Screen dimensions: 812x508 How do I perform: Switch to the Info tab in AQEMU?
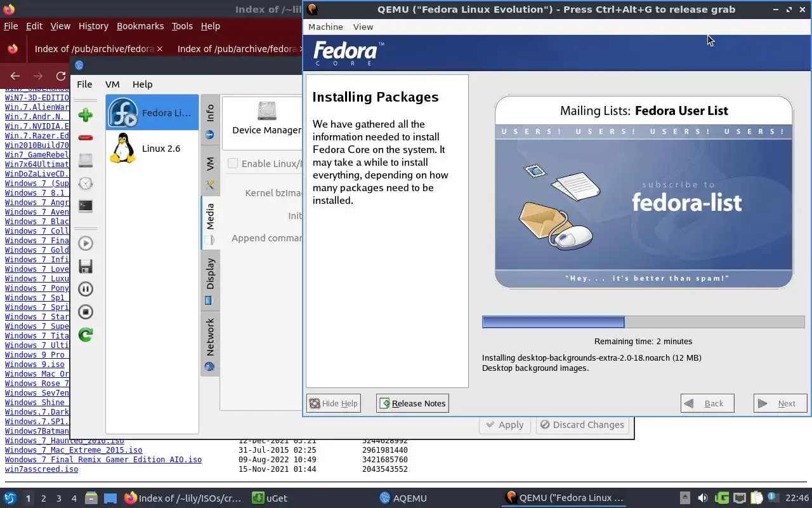point(210,121)
